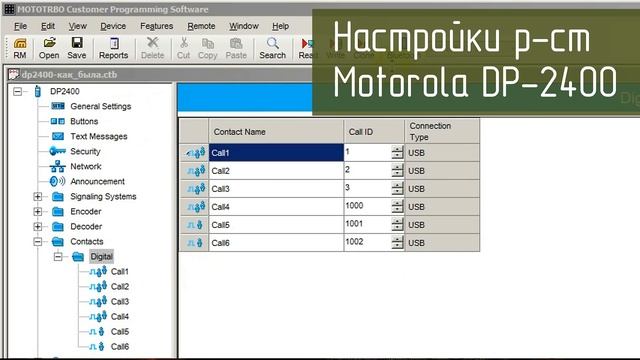Expand the Signaling Systems node

(x=38, y=196)
